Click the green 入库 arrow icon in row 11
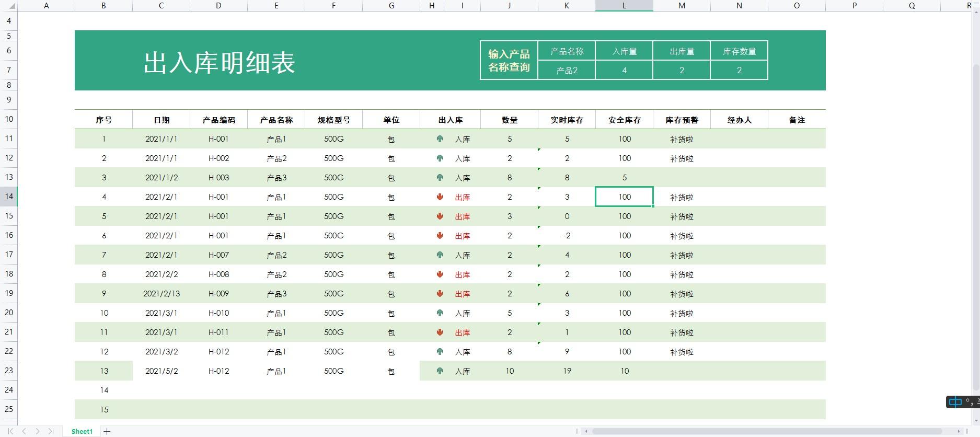This screenshot has height=437, width=980. click(440, 139)
